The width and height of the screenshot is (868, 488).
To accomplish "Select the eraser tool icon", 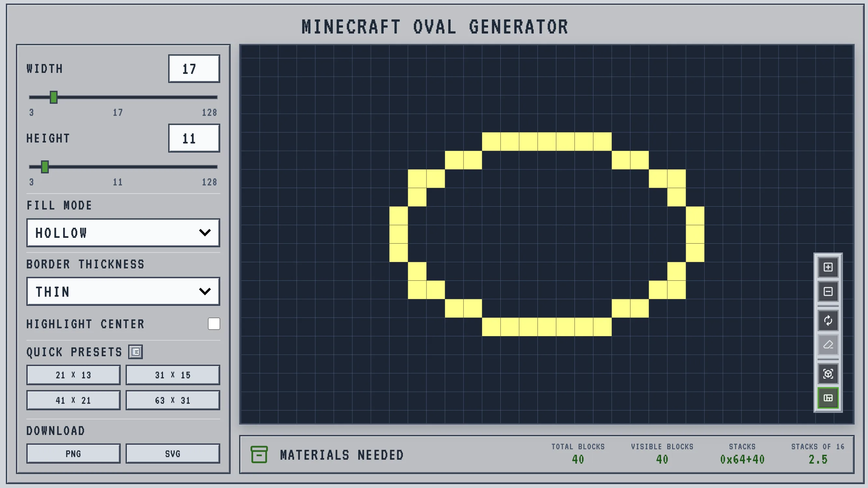I will point(828,345).
